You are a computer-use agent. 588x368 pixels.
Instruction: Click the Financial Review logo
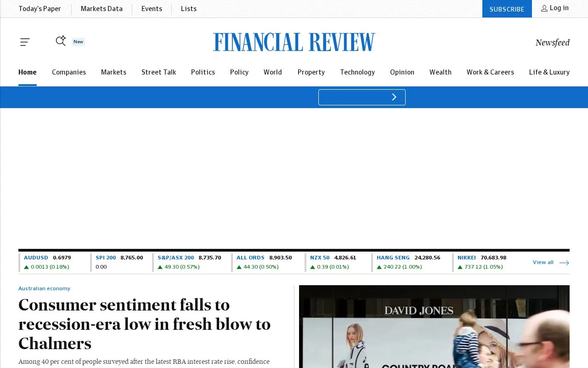[294, 42]
